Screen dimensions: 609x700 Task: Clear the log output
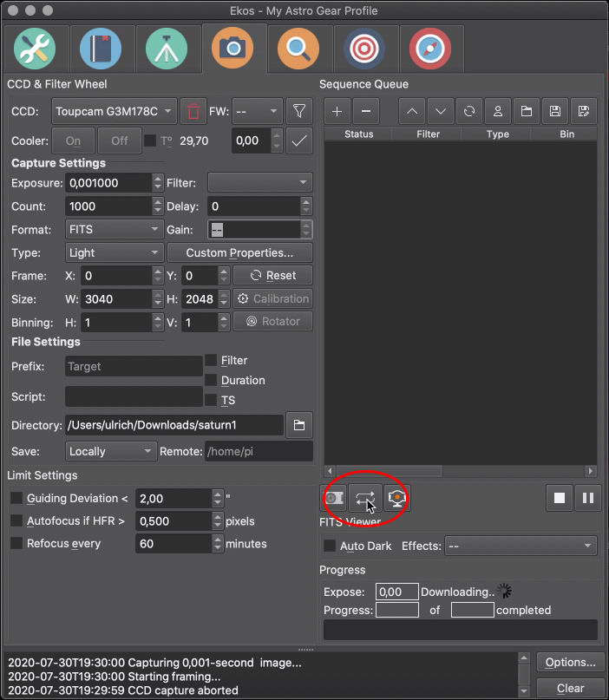(x=570, y=688)
